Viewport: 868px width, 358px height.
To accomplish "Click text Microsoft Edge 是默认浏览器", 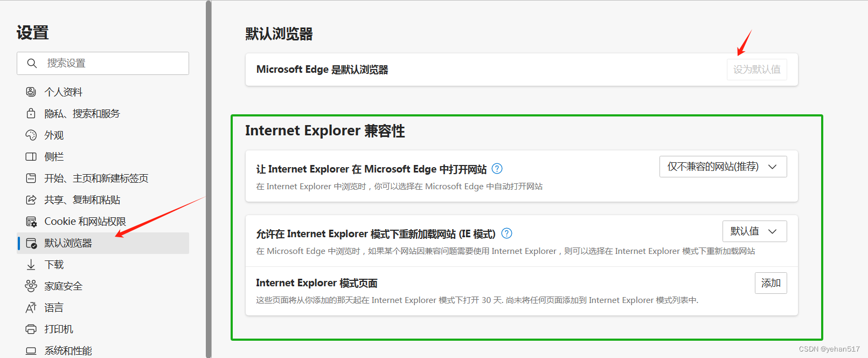I will pos(322,70).
